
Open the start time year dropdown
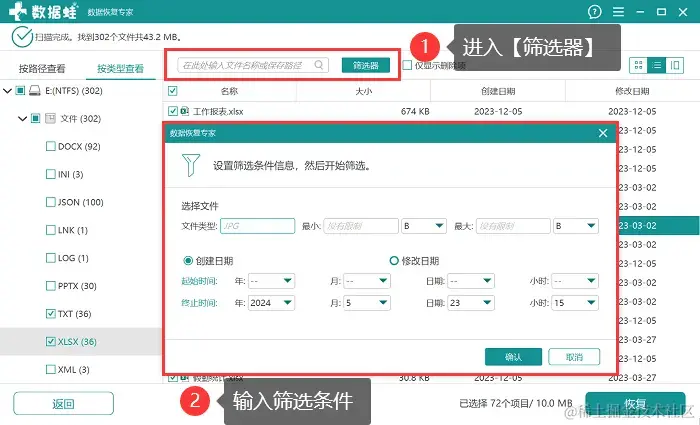click(271, 281)
